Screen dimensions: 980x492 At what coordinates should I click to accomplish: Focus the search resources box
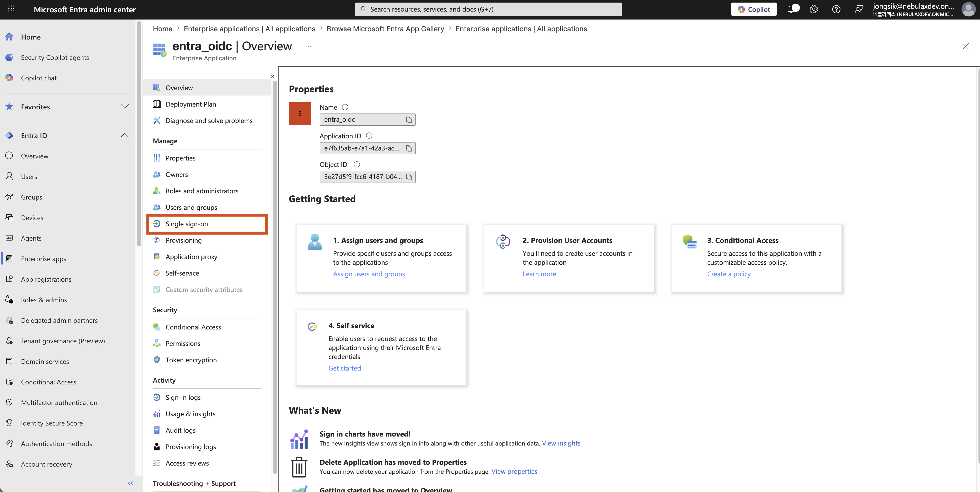point(488,9)
